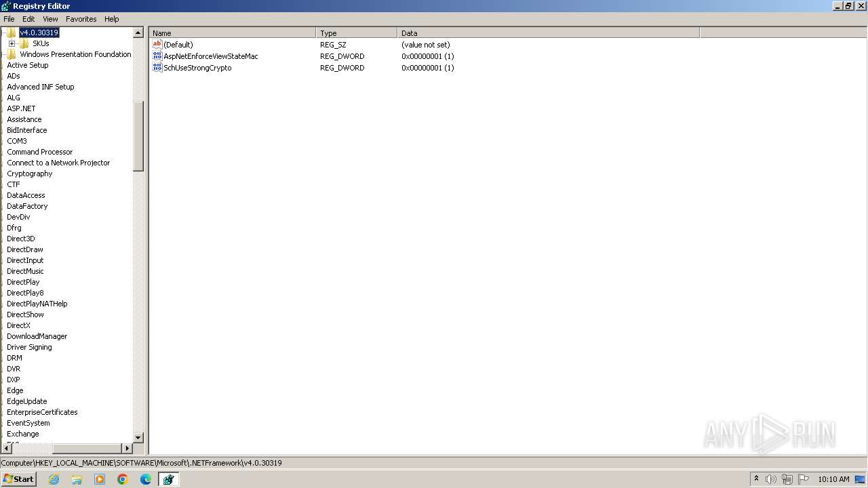Sort by the Name column header

click(233, 33)
